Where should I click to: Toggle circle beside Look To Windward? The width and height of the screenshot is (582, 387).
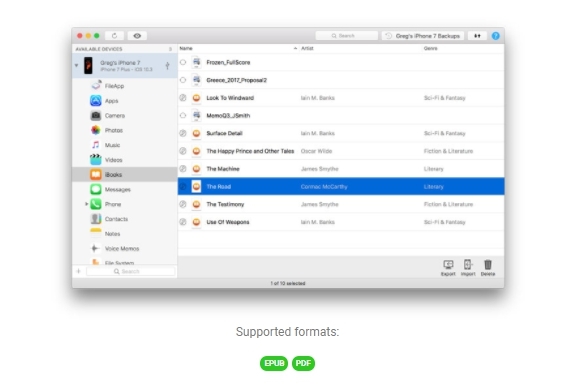183,98
